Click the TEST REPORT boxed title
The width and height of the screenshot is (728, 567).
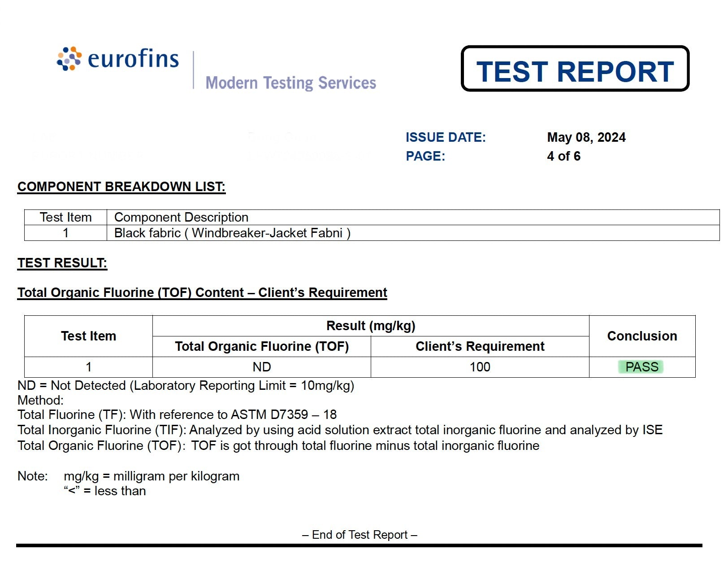coord(575,71)
